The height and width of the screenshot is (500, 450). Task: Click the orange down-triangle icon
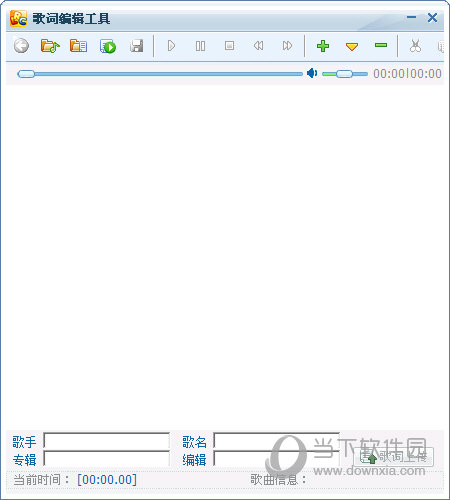(352, 46)
